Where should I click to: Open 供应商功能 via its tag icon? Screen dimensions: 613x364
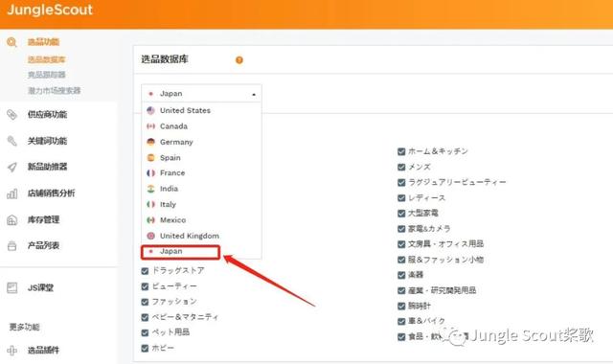tap(12, 115)
